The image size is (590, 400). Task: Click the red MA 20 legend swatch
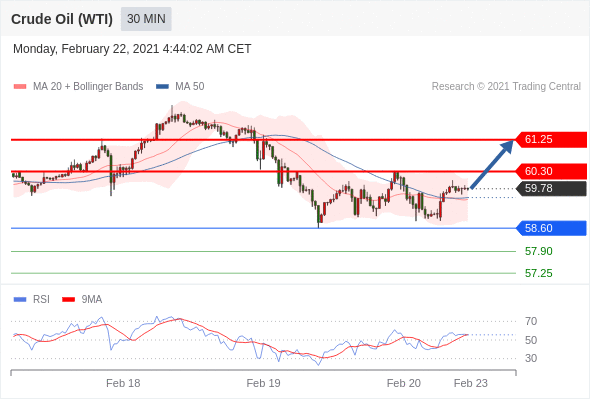[x=20, y=87]
